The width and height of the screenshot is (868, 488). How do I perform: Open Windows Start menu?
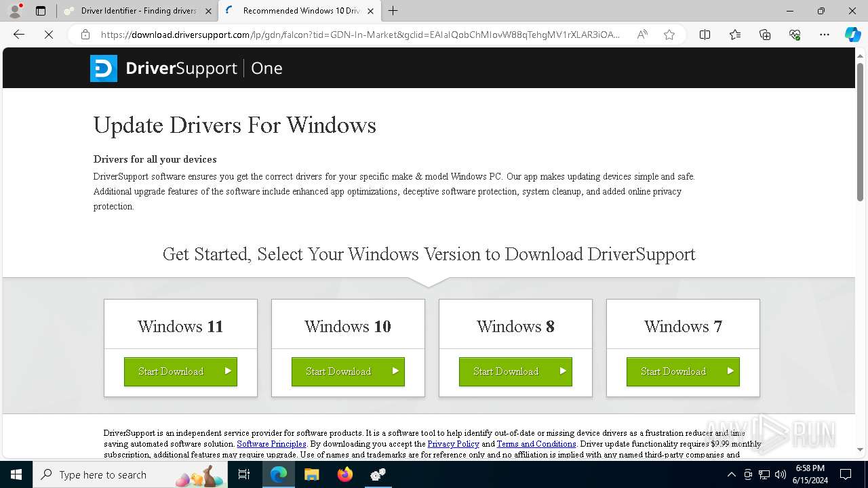[16, 474]
